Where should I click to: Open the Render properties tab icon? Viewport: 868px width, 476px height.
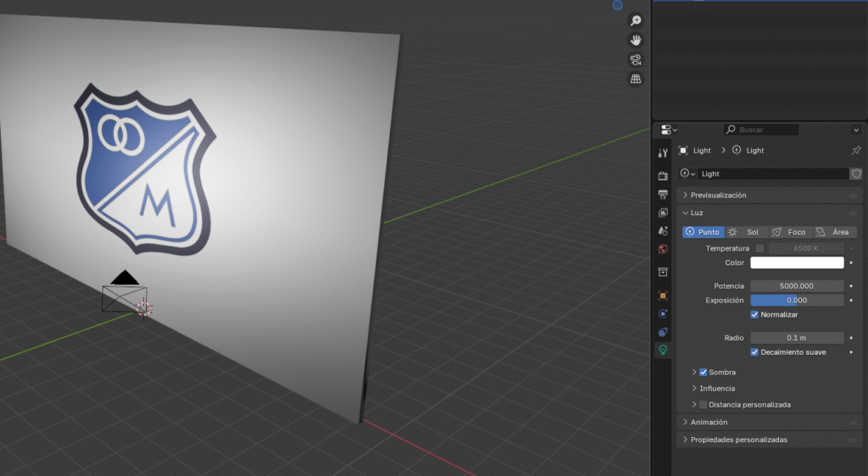pos(663,175)
